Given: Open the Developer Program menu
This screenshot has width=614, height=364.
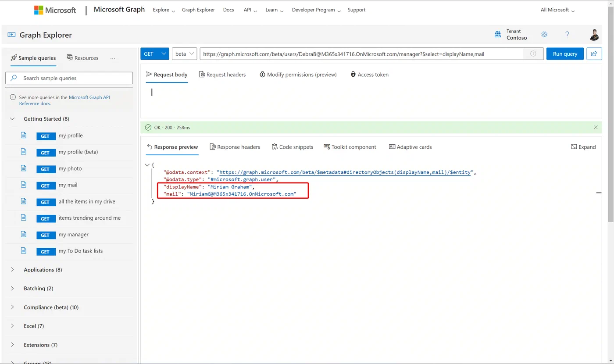Looking at the screenshot, I should 316,10.
